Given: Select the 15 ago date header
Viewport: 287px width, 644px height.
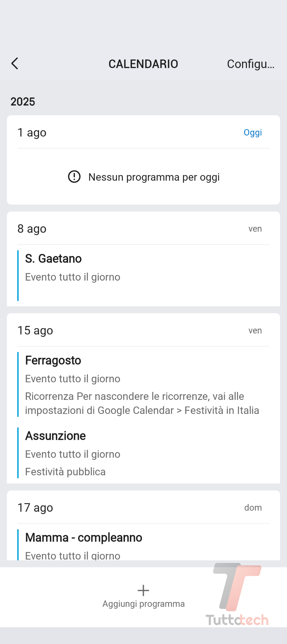Looking at the screenshot, I should pos(35,330).
